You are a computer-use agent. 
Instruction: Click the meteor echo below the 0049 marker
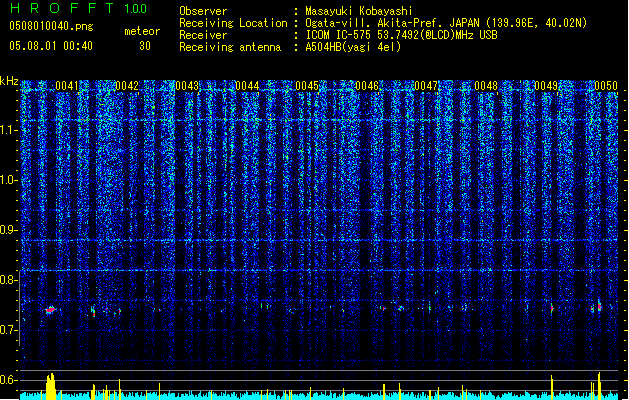[x=552, y=309]
